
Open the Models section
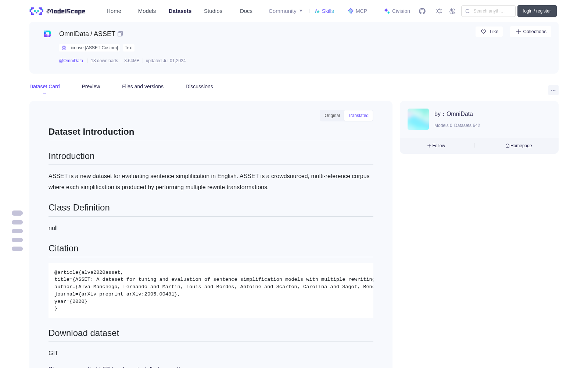coord(147,11)
